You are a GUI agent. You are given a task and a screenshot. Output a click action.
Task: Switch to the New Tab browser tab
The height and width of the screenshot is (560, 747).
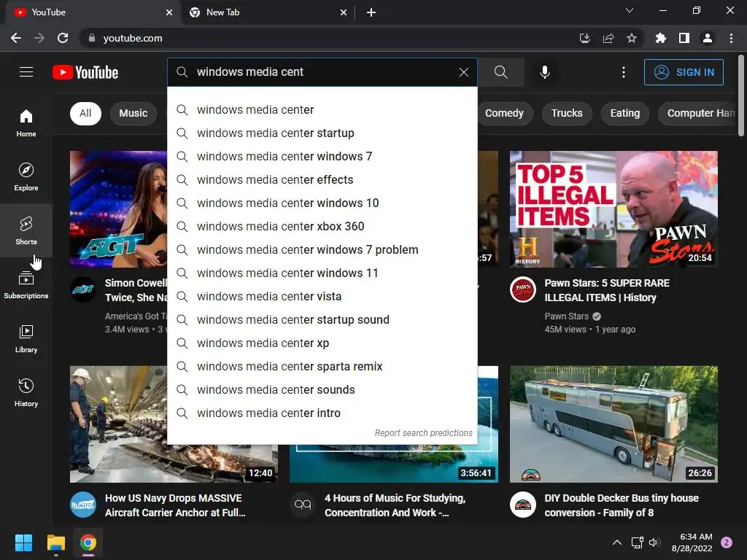(x=267, y=12)
